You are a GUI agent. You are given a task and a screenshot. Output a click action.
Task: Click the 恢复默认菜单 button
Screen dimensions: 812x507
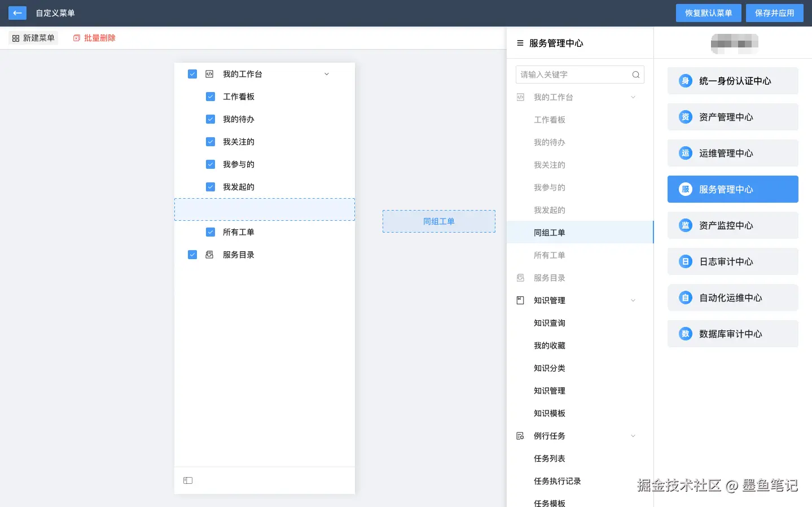point(708,12)
